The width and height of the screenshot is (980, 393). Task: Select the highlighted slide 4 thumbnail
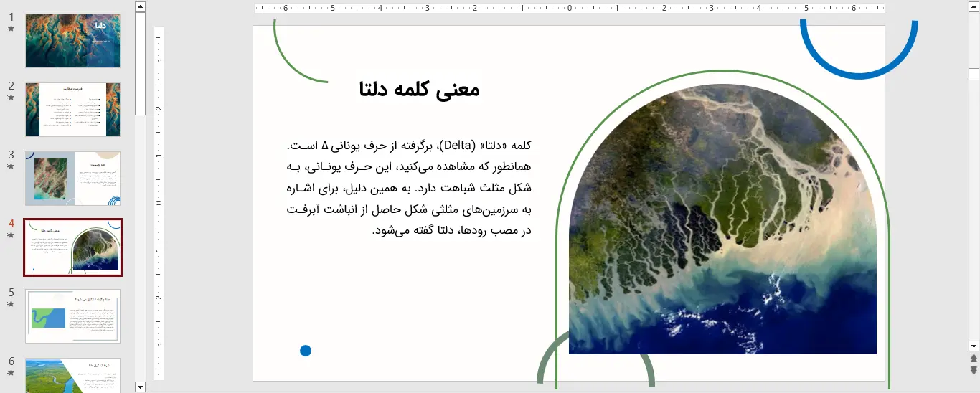point(72,247)
